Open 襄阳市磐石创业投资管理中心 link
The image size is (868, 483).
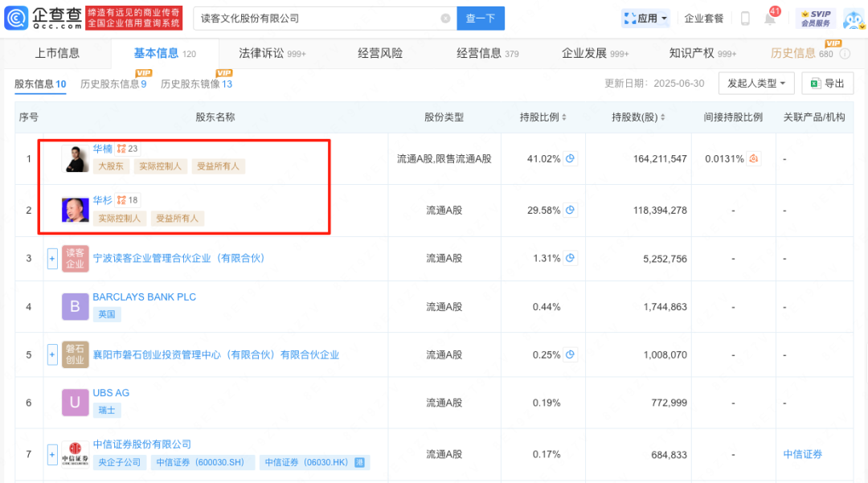[216, 354]
